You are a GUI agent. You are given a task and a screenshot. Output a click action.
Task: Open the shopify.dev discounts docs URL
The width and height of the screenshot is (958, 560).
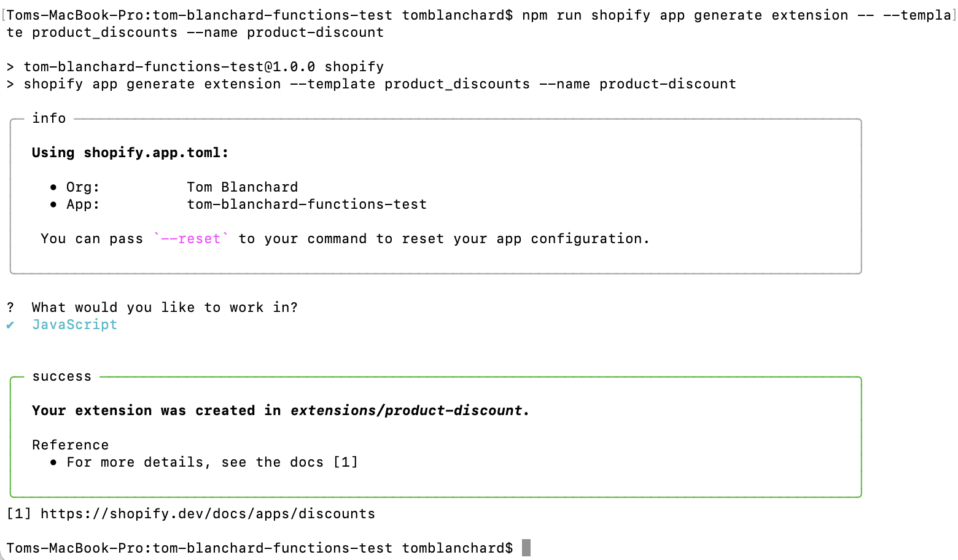[208, 514]
